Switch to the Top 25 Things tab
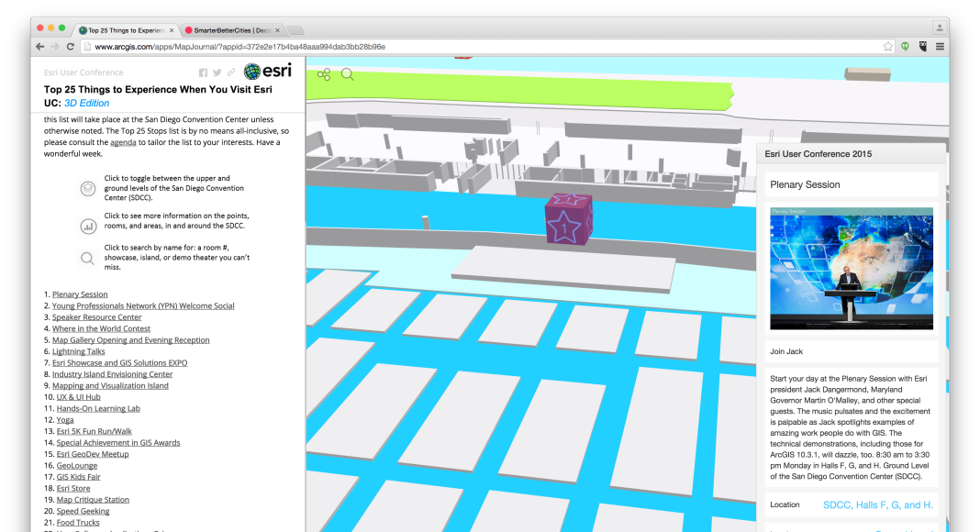 pyautogui.click(x=125, y=30)
